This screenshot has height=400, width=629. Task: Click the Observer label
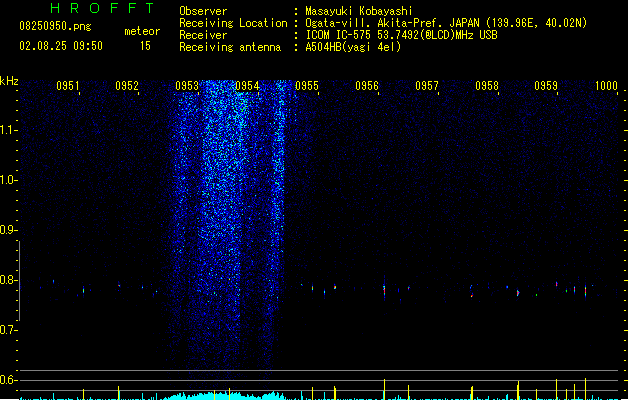203,11
